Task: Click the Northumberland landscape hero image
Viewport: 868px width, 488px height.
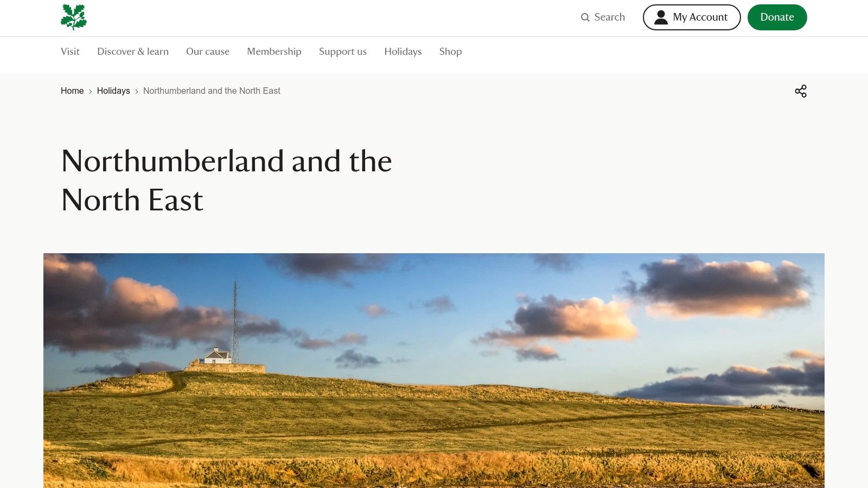Action: tap(434, 370)
